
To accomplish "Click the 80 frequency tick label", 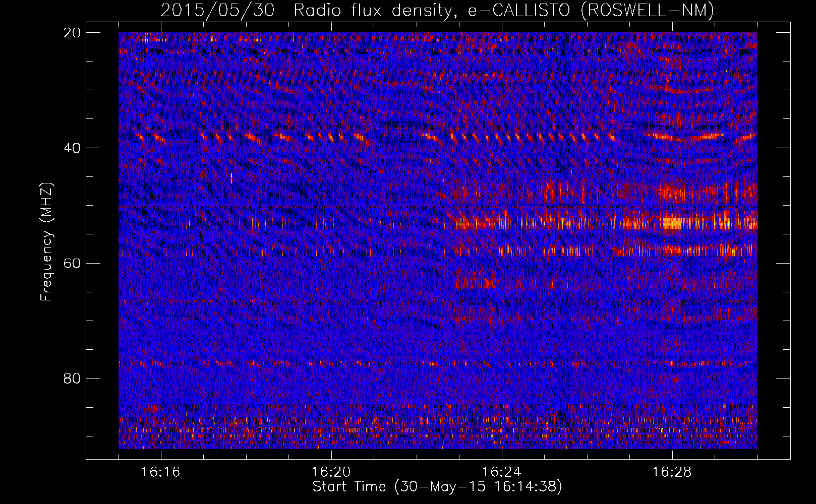I will click(73, 379).
